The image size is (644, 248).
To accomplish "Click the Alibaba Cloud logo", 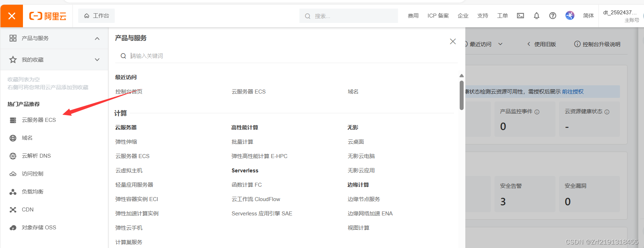I will (x=48, y=16).
